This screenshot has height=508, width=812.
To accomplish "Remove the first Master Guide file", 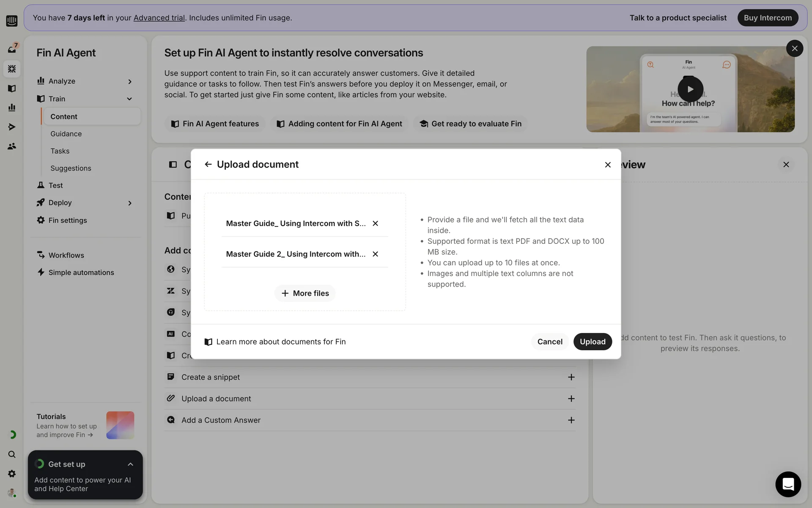I will [x=375, y=224].
